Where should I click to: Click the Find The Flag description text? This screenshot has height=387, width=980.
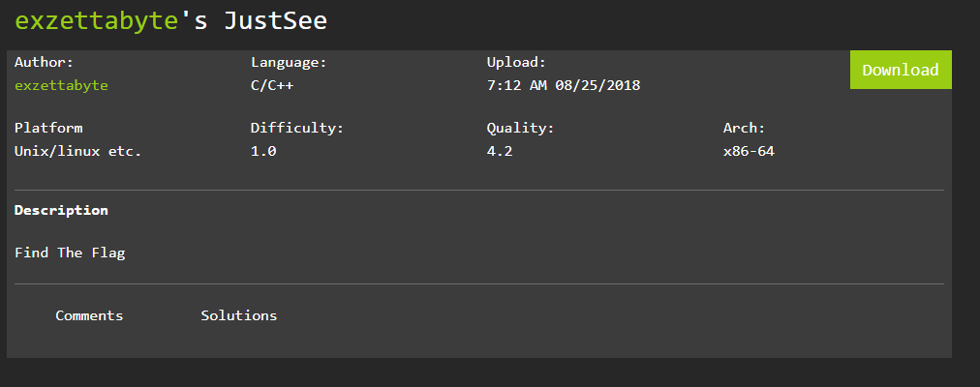pyautogui.click(x=70, y=253)
